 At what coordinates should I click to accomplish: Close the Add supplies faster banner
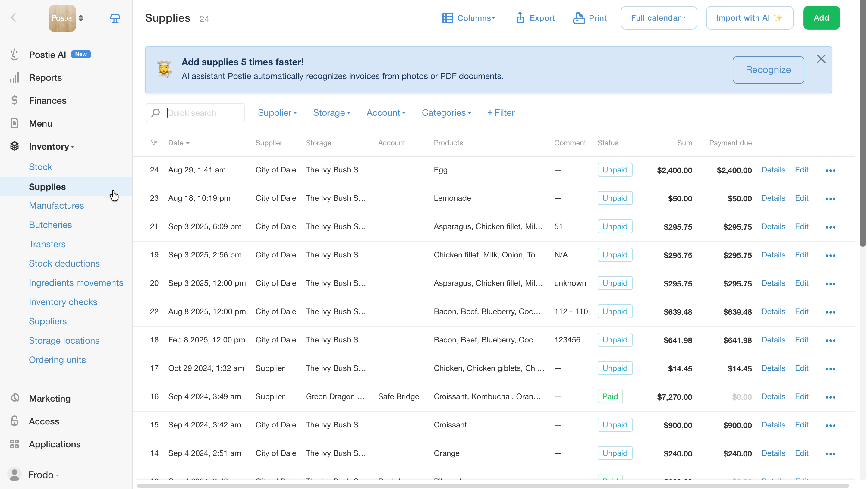click(x=821, y=59)
